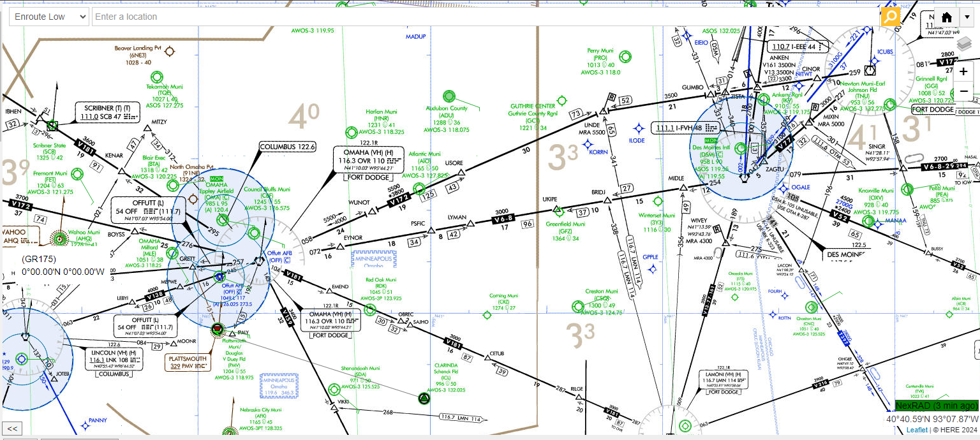Zoom out with the minus button

point(963,92)
